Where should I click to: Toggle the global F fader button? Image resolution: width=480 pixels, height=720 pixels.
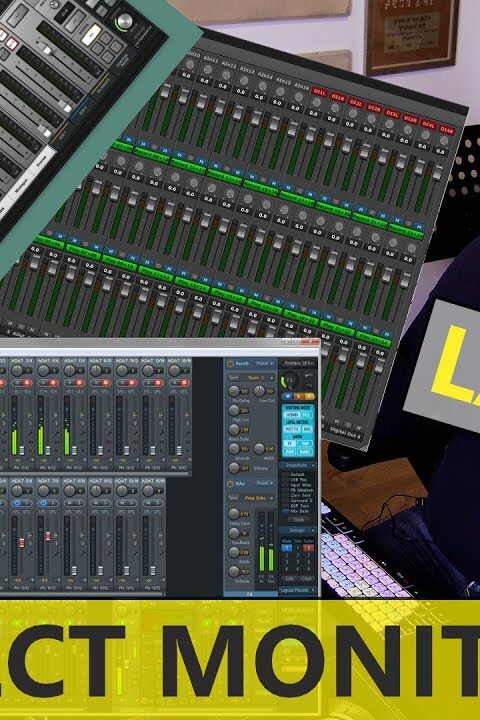click(309, 396)
